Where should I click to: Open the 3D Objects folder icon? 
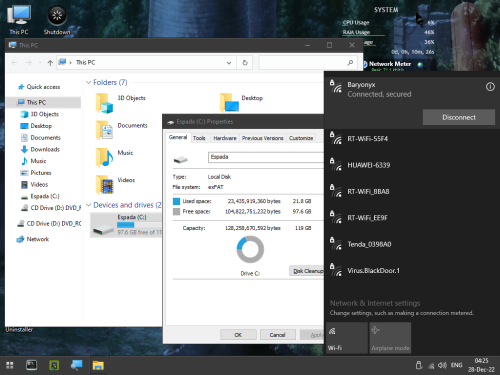click(104, 103)
